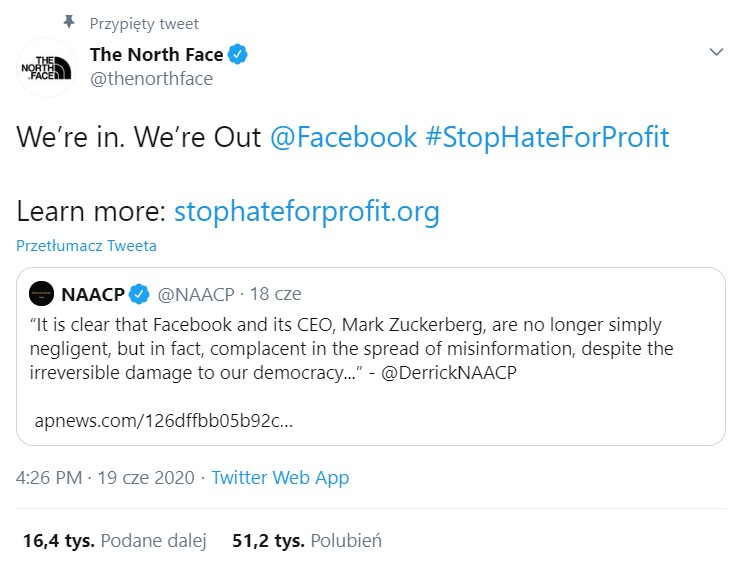The image size is (743, 563).
Task: Open the @thenorthface handle
Action: [x=151, y=79]
